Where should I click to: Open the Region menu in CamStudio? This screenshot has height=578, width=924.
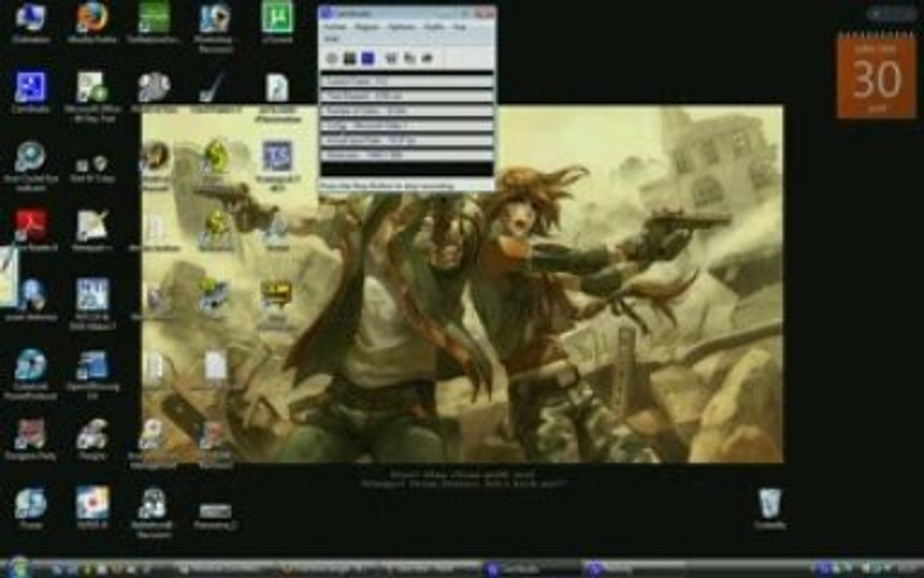click(x=367, y=27)
